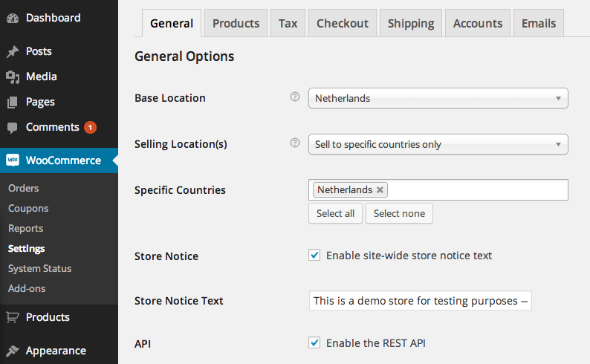Click the Comments speech bubble icon
Image resolution: width=590 pixels, height=364 pixels.
(12, 127)
